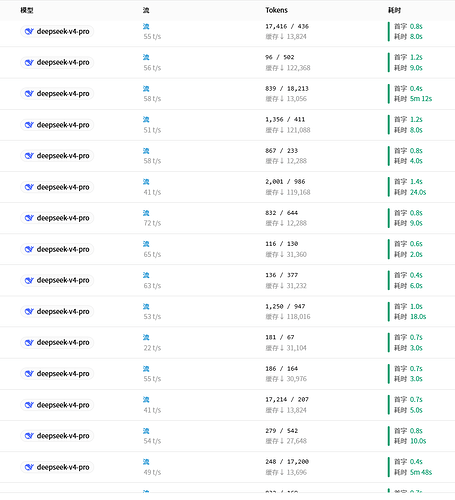The width and height of the screenshot is (455, 500).
Task: Click token count 839 / 18,213
Action: pos(287,89)
